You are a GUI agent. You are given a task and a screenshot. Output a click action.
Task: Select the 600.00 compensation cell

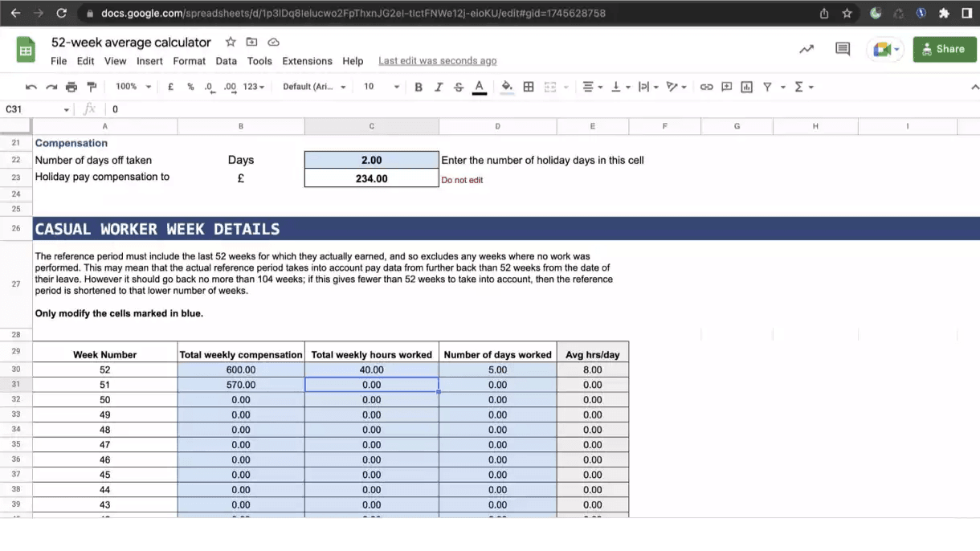click(241, 369)
